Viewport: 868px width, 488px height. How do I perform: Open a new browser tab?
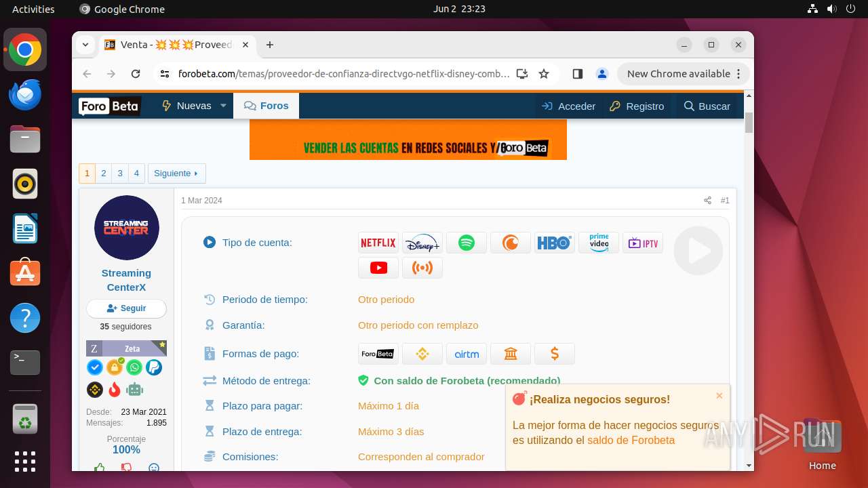pos(270,45)
